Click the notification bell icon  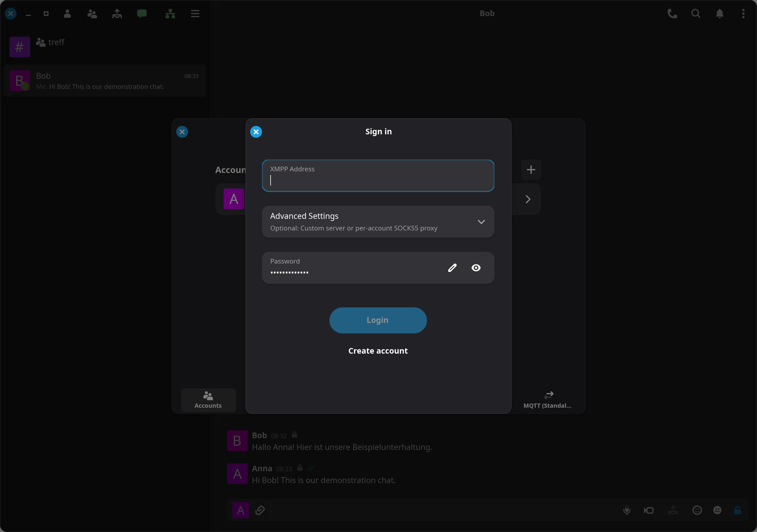click(720, 14)
